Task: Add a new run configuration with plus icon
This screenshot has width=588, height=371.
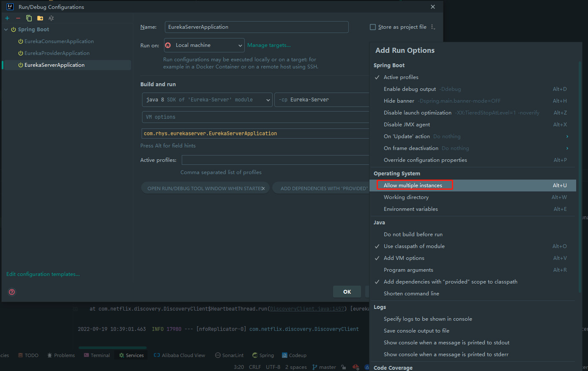Action: [x=7, y=18]
